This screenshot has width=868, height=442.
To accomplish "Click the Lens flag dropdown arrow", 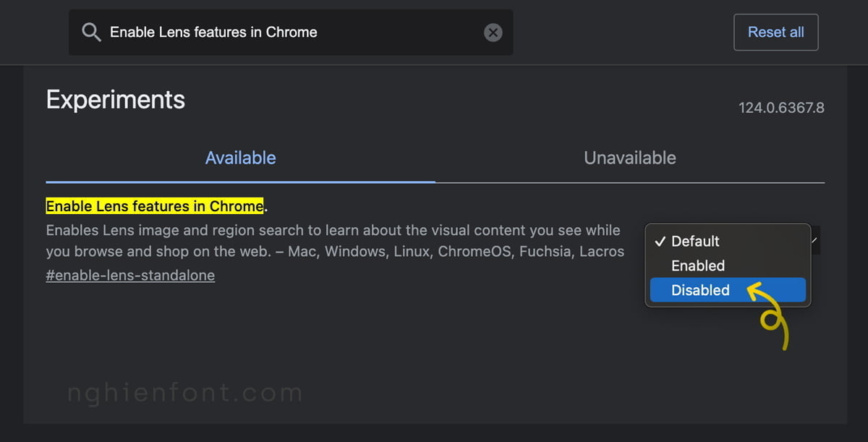I will 815,239.
